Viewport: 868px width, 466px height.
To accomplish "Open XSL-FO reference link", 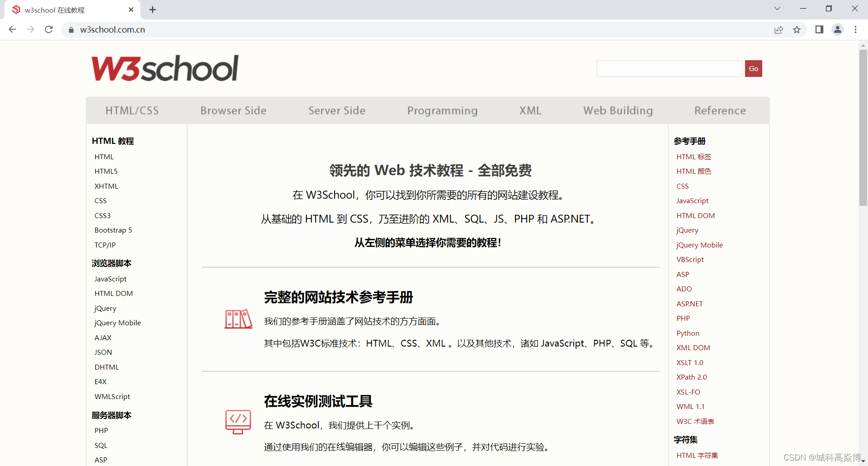I will (688, 392).
